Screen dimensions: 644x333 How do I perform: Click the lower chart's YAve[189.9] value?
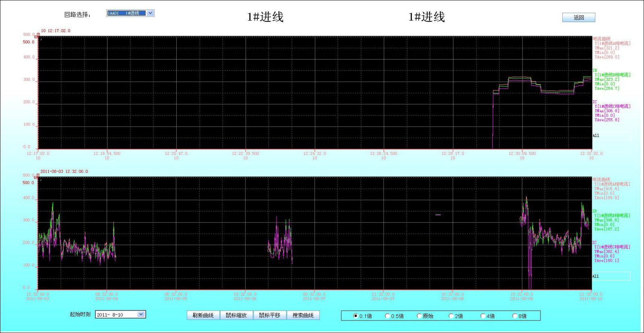(x=607, y=198)
